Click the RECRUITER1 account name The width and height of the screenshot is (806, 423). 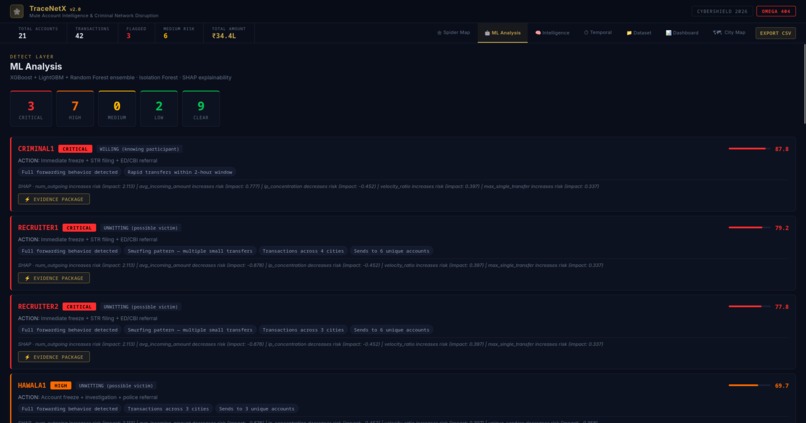[x=38, y=228]
